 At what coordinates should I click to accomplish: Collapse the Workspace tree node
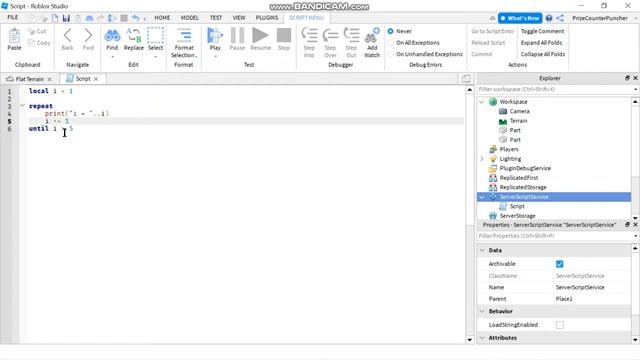coord(482,102)
